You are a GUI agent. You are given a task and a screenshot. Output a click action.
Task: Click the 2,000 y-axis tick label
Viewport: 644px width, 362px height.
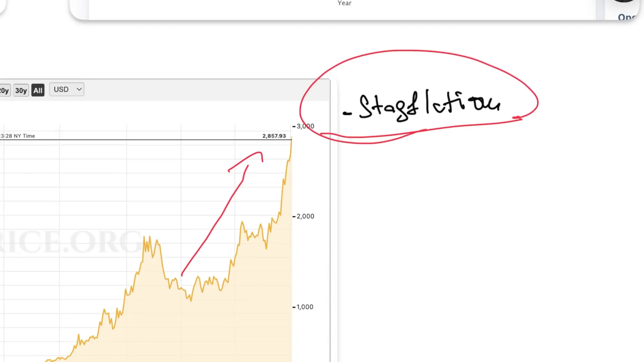305,217
